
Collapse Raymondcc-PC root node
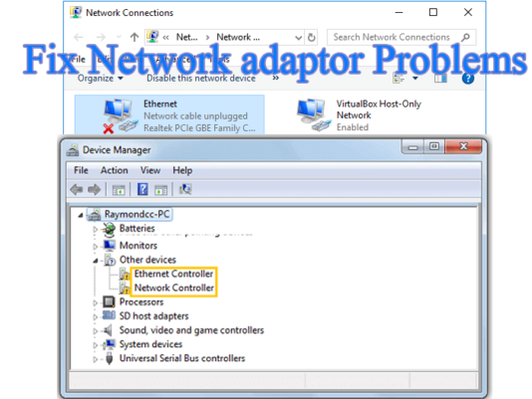(x=81, y=215)
